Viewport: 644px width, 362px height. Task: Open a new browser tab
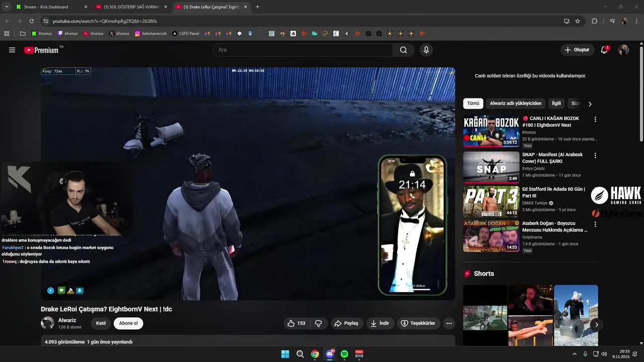click(258, 7)
